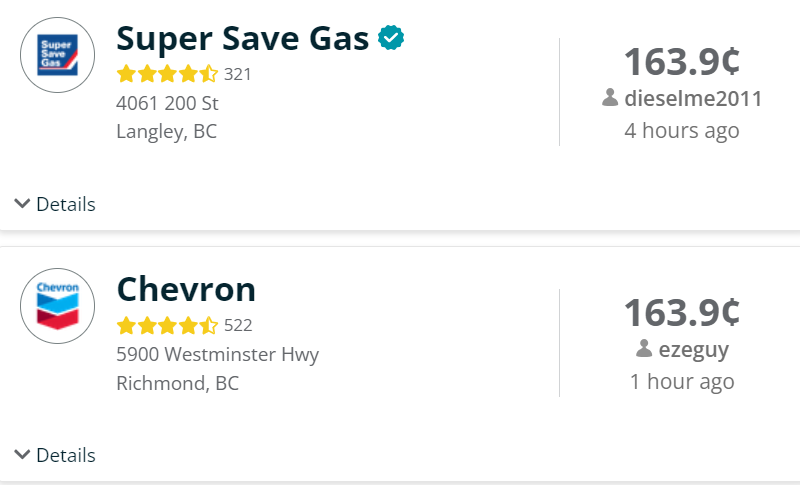Open the Chevron station title link
The image size is (800, 485).
pos(186,289)
